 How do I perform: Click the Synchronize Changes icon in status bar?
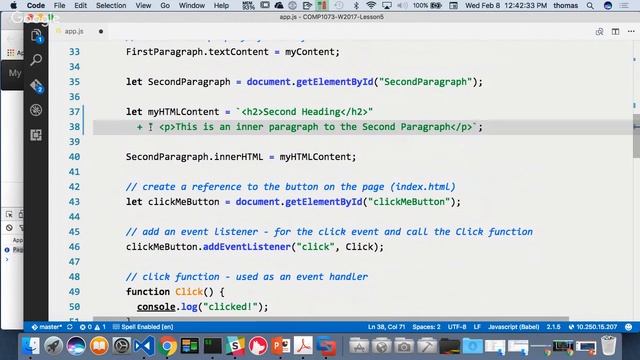click(x=70, y=327)
